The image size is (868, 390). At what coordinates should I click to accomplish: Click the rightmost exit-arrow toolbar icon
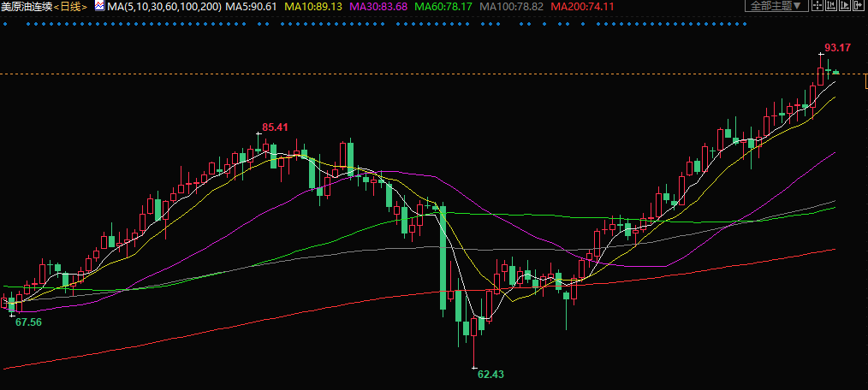click(859, 6)
